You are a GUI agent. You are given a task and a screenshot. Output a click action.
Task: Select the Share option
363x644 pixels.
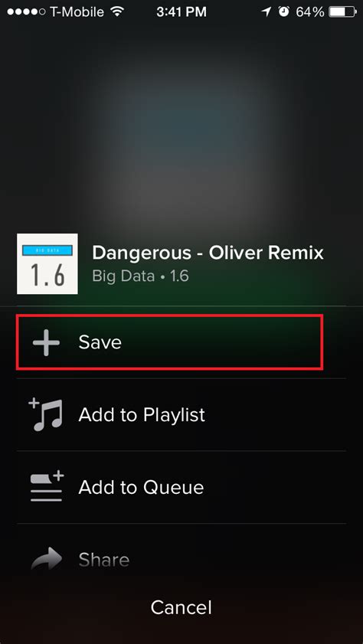point(181,560)
